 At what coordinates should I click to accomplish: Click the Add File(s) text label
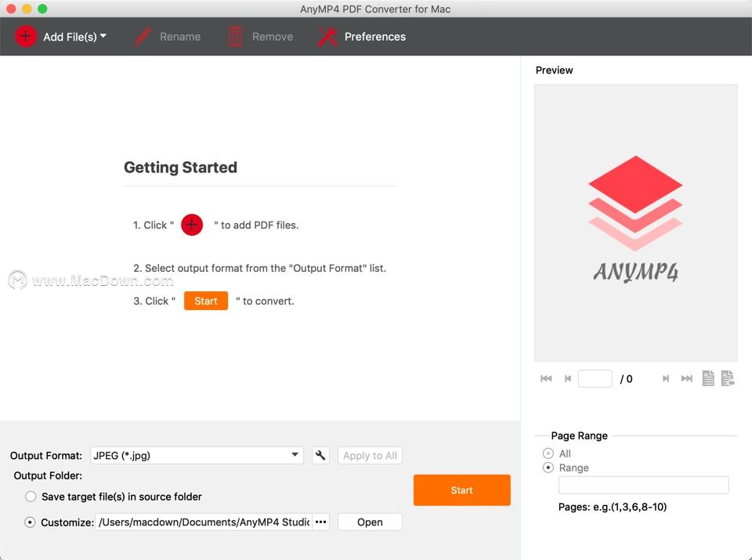coord(70,37)
